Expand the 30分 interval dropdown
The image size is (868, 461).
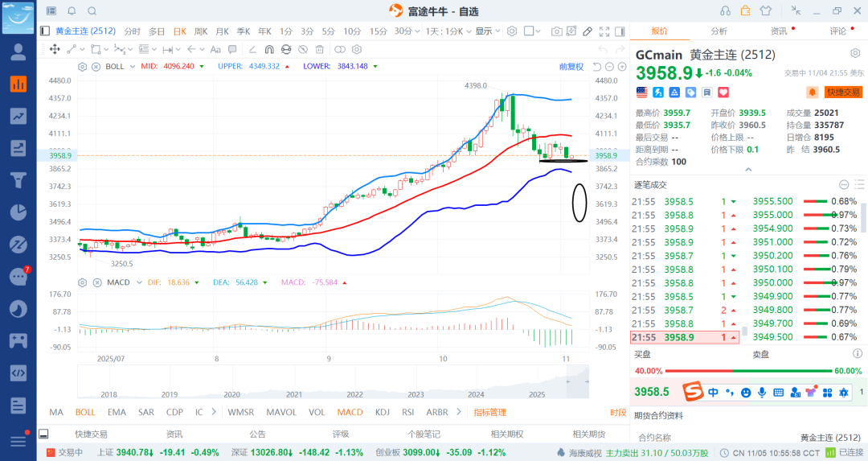tap(407, 31)
